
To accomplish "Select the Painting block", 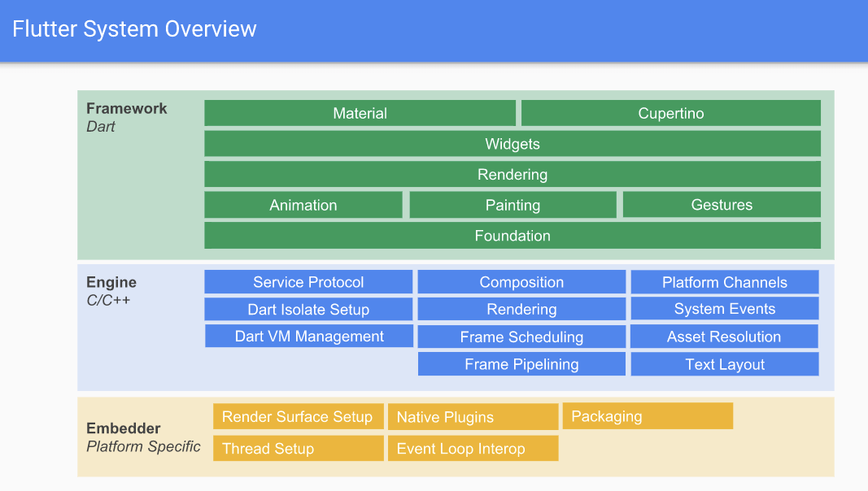I will [x=513, y=205].
